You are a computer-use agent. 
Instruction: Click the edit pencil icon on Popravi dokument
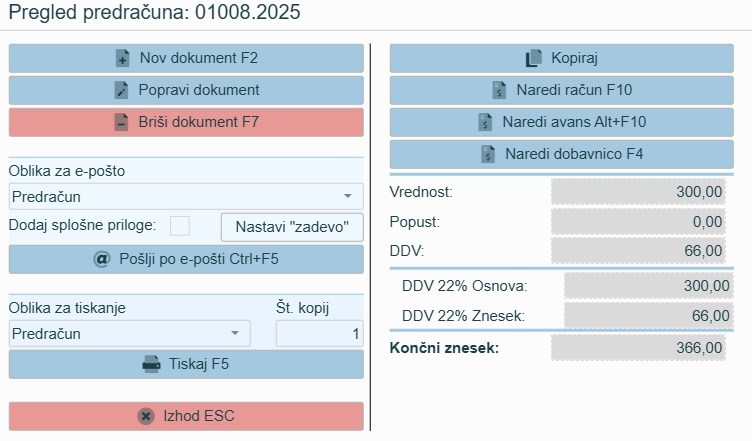[122, 90]
